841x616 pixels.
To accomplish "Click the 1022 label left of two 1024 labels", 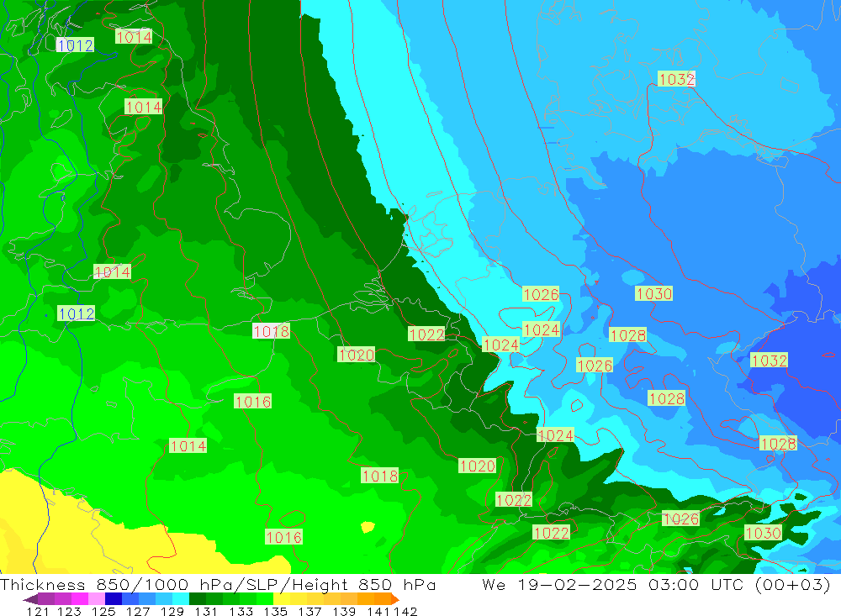I will 427,334.
